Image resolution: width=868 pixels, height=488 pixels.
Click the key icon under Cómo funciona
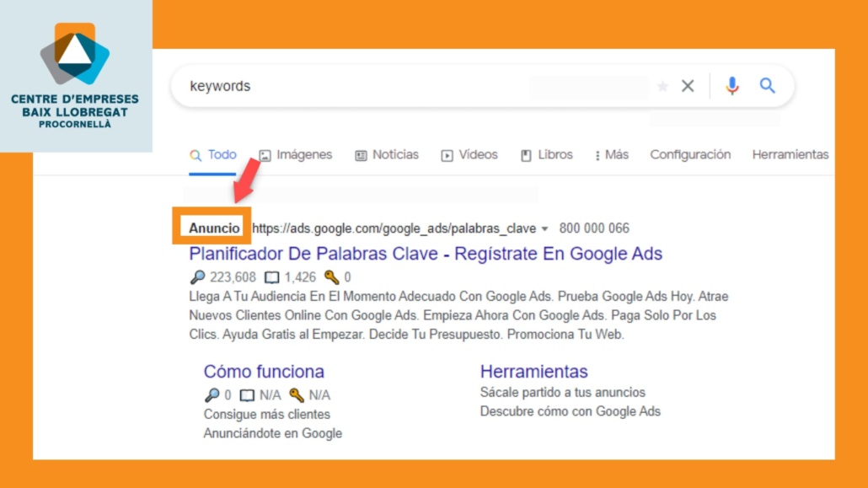point(297,394)
